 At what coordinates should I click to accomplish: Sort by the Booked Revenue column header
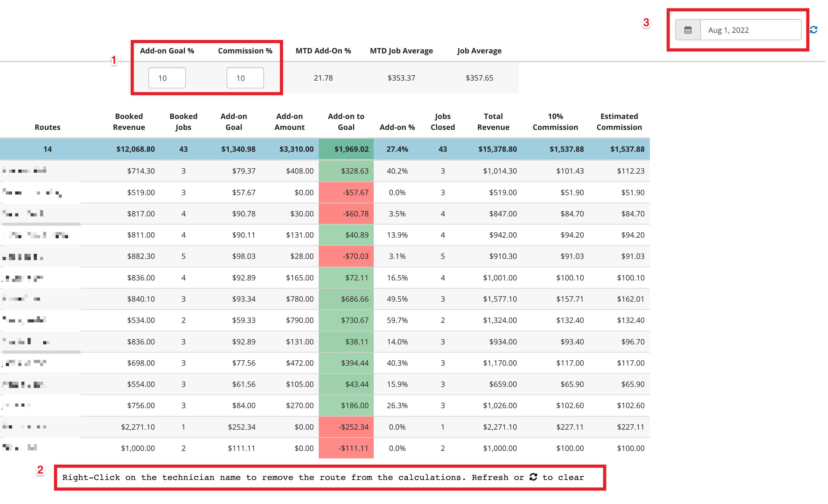129,121
